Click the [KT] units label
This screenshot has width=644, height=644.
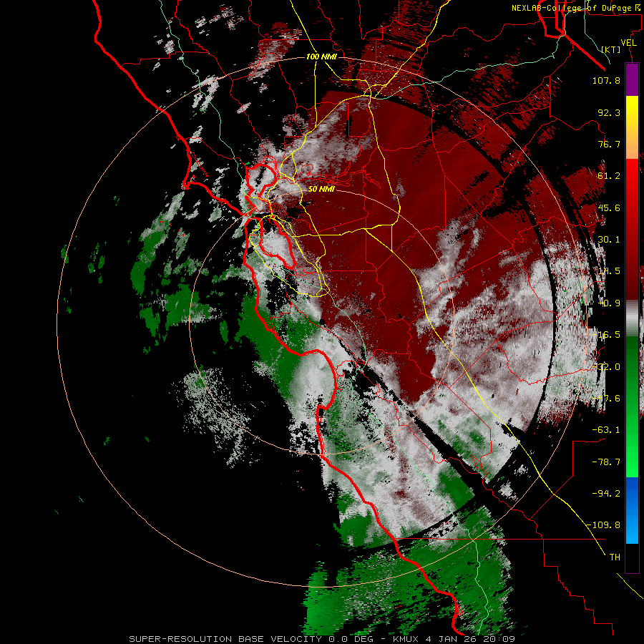[611, 49]
